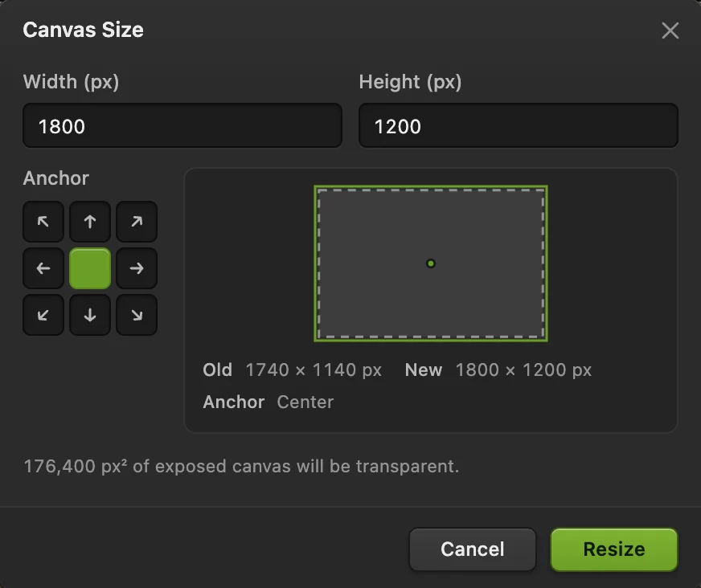Screen dimensions: 701x588
Task: Click the anchor value text 'Center'
Action: pyautogui.click(x=305, y=402)
